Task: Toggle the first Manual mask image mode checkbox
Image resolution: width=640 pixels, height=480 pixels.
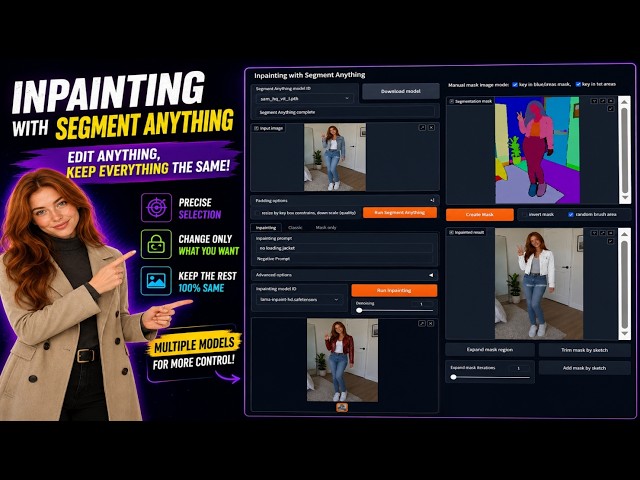Action: [x=515, y=84]
